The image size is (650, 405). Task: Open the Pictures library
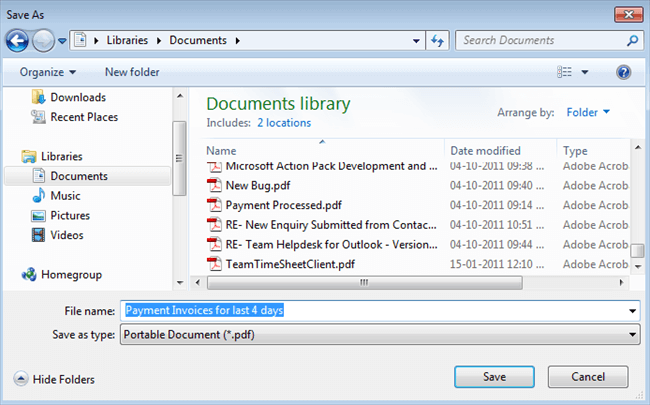click(70, 216)
